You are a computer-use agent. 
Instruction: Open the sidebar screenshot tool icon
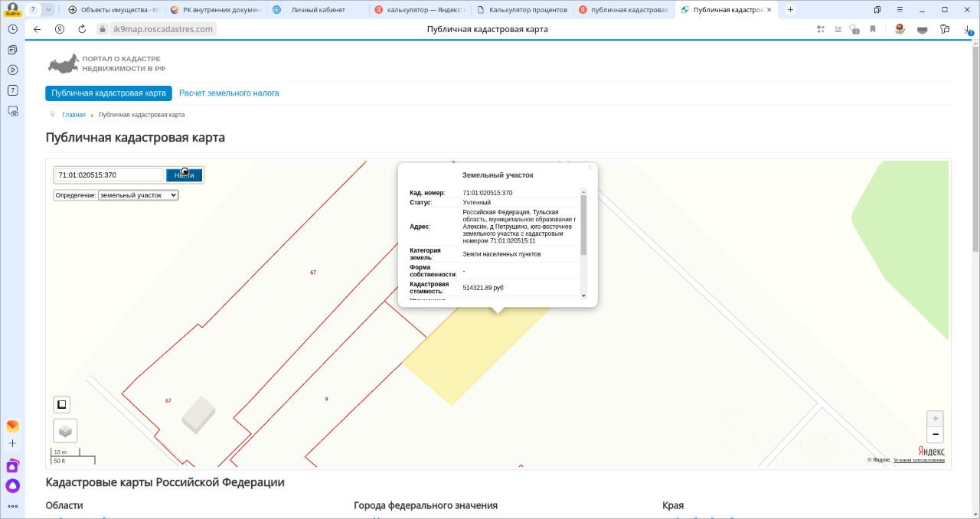[12, 111]
